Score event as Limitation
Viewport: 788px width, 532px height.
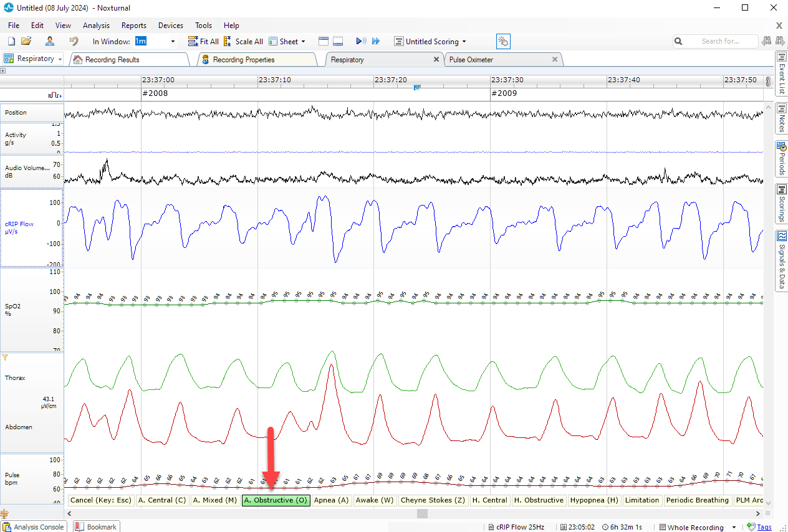click(642, 500)
